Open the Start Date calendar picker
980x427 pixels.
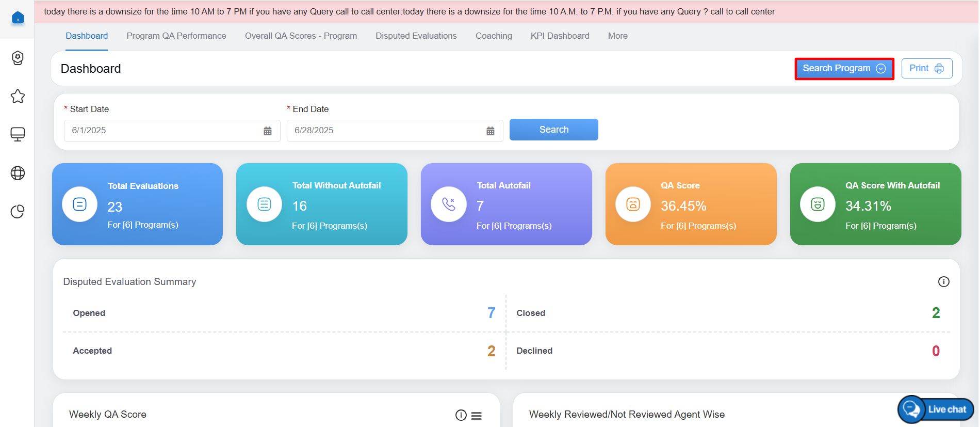click(x=268, y=131)
